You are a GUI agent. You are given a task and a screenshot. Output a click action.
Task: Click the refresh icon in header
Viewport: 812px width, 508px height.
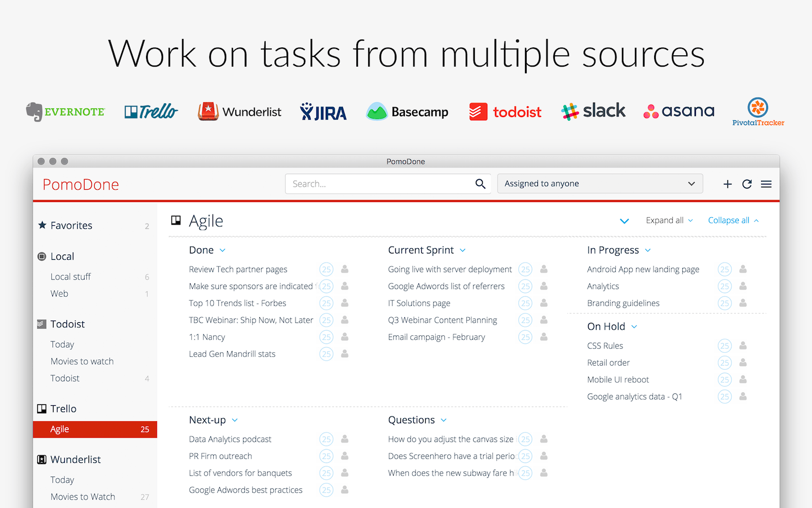pos(747,184)
